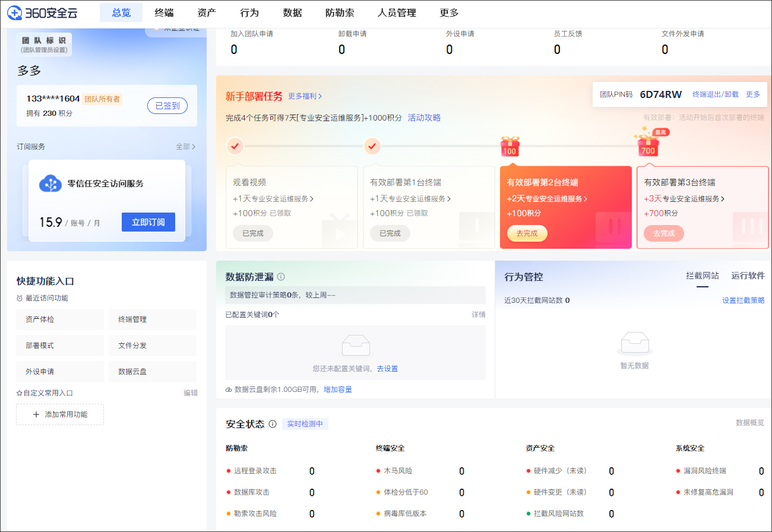Switch to 终端 menu
Image resolution: width=772 pixels, height=532 pixels.
[164, 12]
